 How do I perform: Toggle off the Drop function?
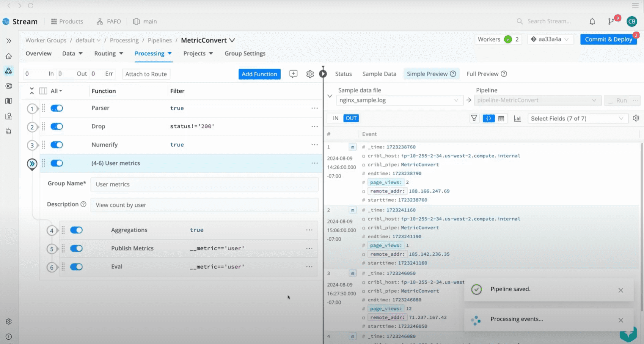coord(57,126)
